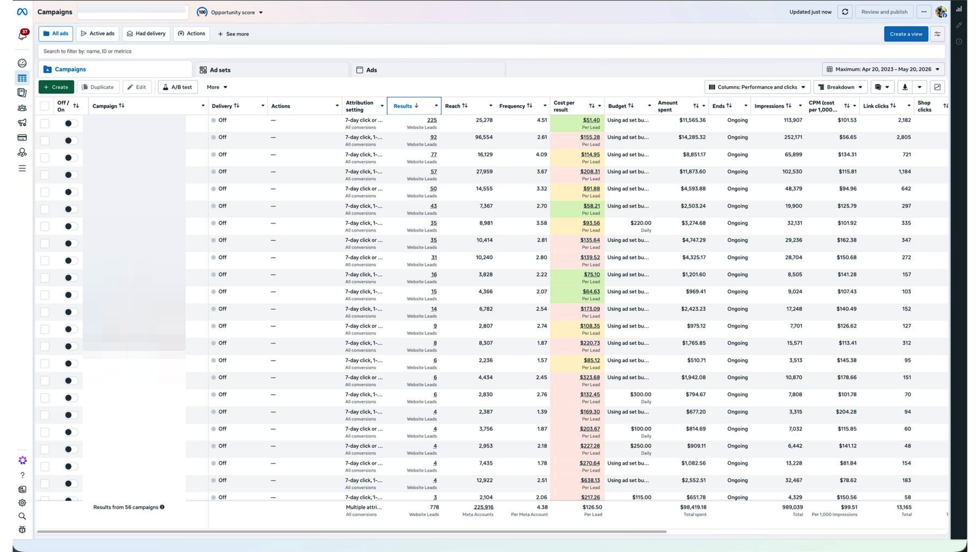
Task: Expand the More actions dropdown
Action: 217,87
